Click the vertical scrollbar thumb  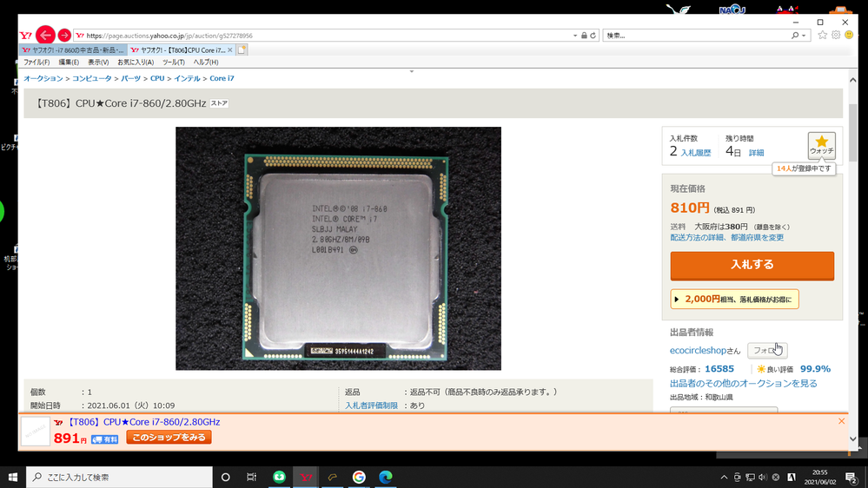click(853, 133)
